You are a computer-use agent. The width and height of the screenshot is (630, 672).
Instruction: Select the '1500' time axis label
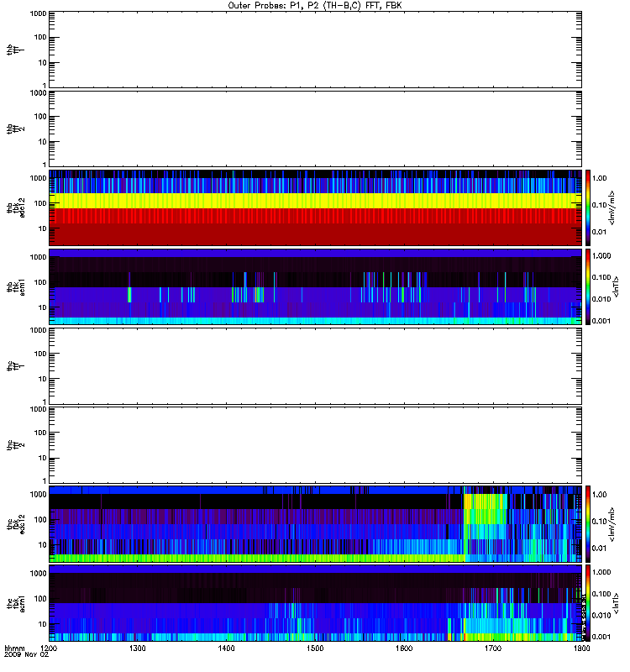click(x=315, y=648)
